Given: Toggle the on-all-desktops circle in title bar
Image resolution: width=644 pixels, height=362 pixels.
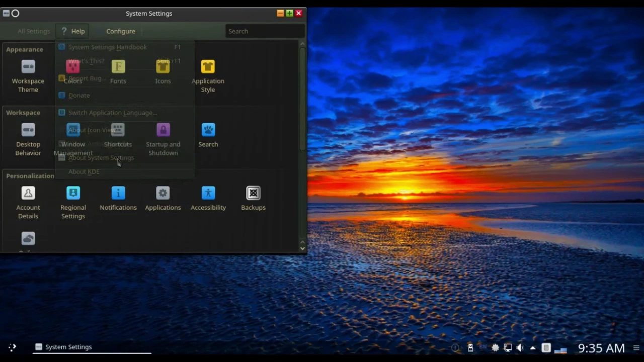Looking at the screenshot, I should pyautogui.click(x=15, y=14).
